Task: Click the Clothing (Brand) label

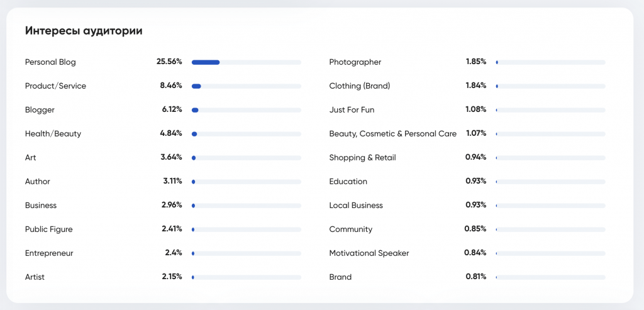Action: pos(360,86)
